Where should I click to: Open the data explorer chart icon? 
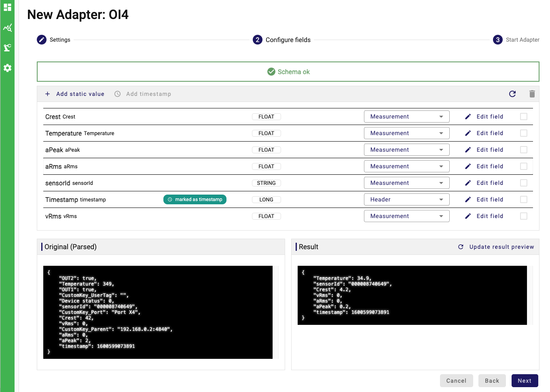(x=7, y=28)
